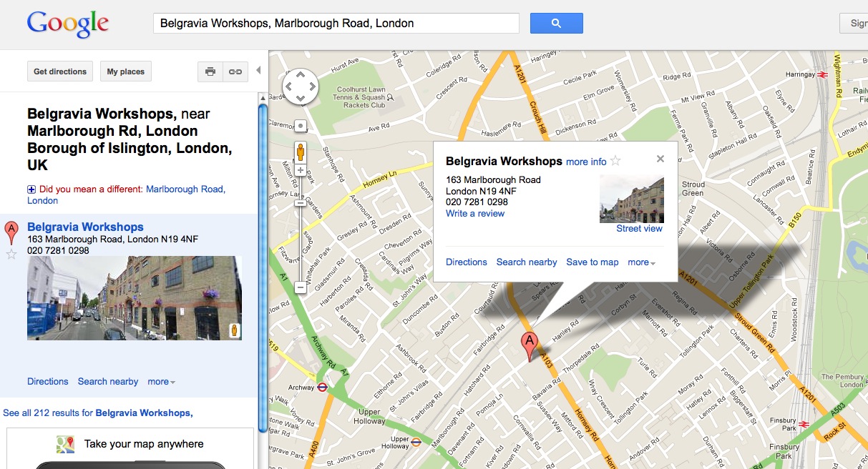Expand the 'Did you mean a different' plus icon
Image resolution: width=868 pixels, height=469 pixels.
click(31, 189)
